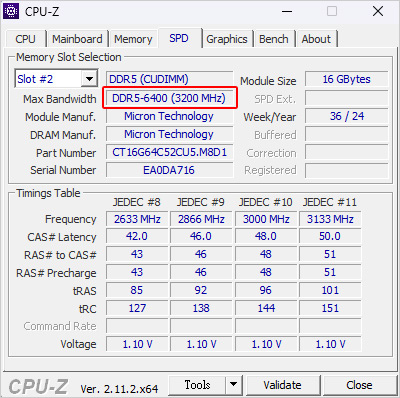Viewport: 400px width, 398px height.
Task: Click the Tools button
Action: [x=197, y=385]
